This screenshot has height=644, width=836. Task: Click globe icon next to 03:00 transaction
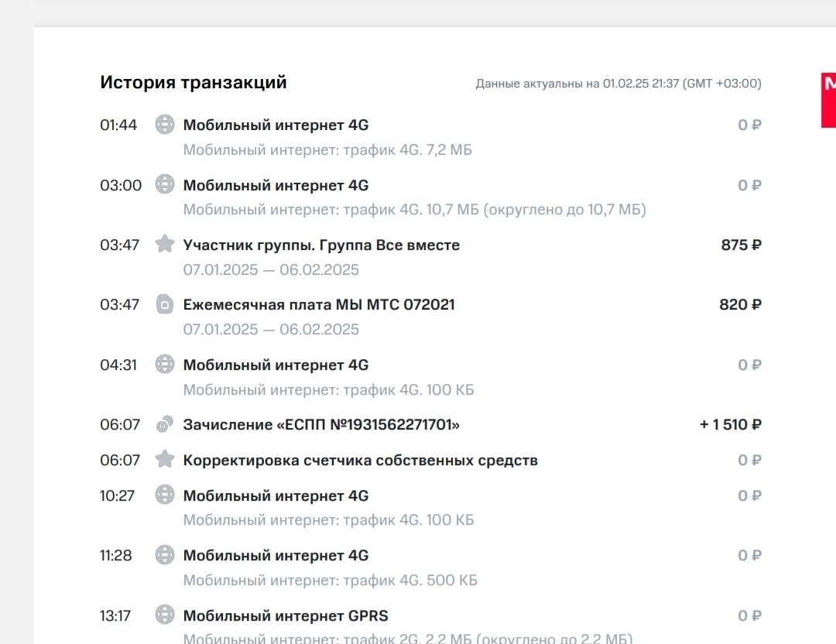[x=165, y=184]
